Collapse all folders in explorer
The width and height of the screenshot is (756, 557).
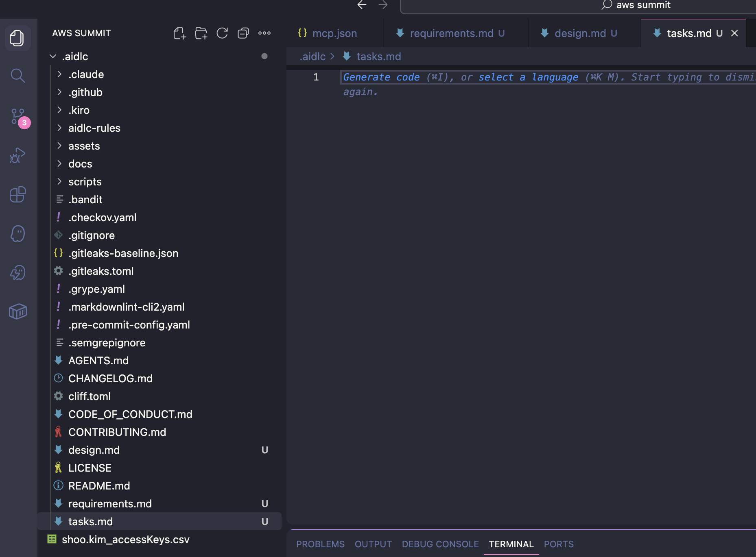point(243,33)
